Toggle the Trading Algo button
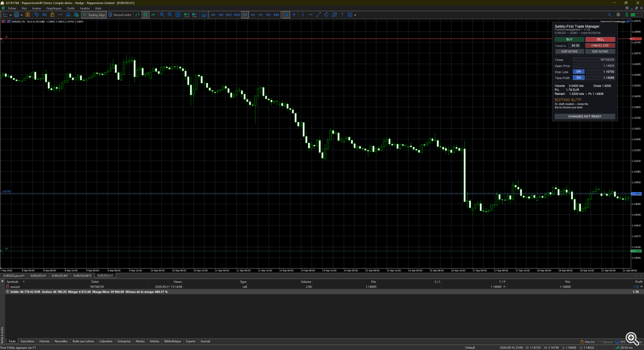Viewport: 644px width, 350px height. tap(94, 15)
